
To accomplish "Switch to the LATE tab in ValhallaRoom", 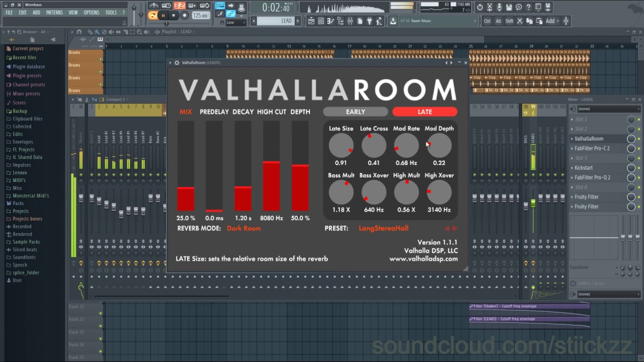I will (425, 112).
